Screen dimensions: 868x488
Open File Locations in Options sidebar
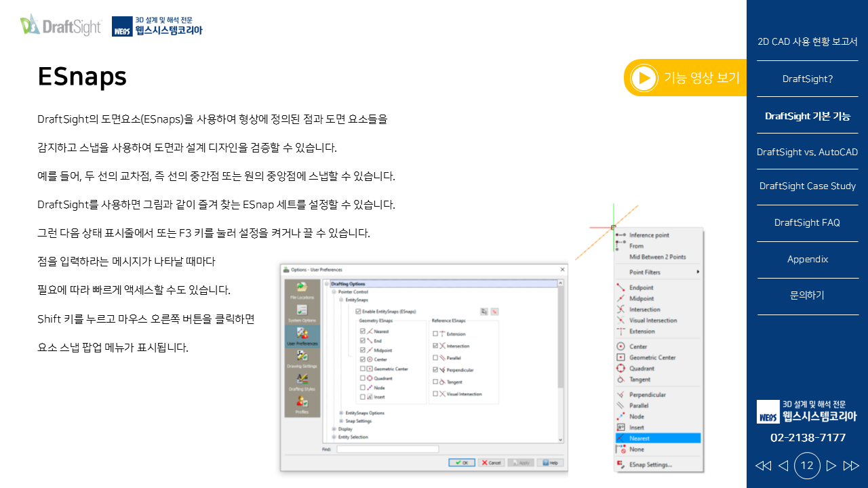coord(302,291)
